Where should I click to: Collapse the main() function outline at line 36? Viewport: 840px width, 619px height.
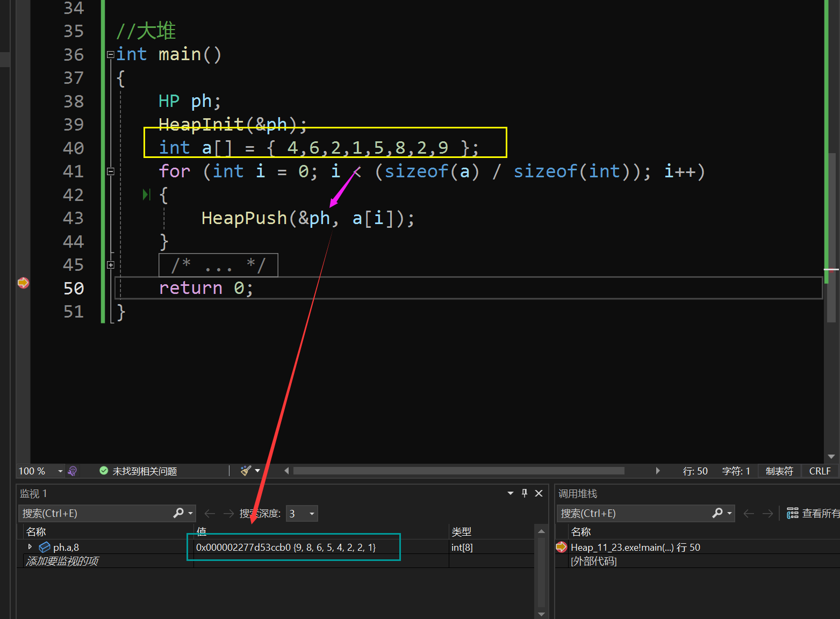[x=110, y=54]
